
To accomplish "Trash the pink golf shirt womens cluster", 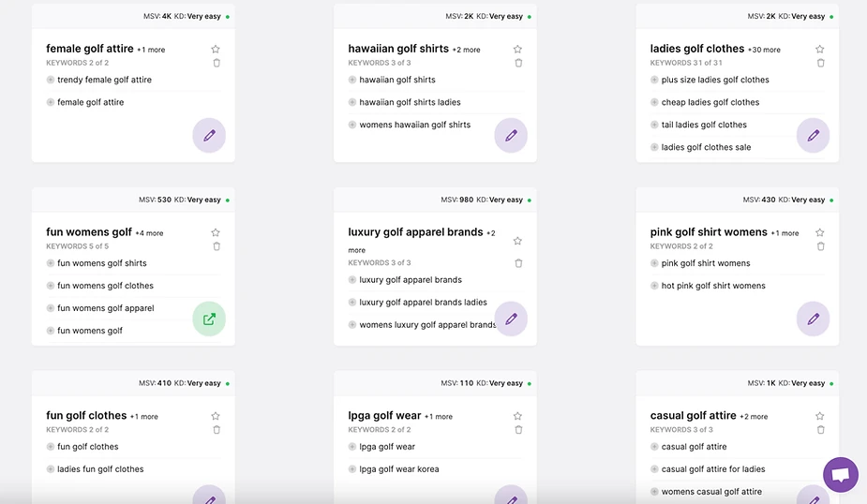I will 821,246.
